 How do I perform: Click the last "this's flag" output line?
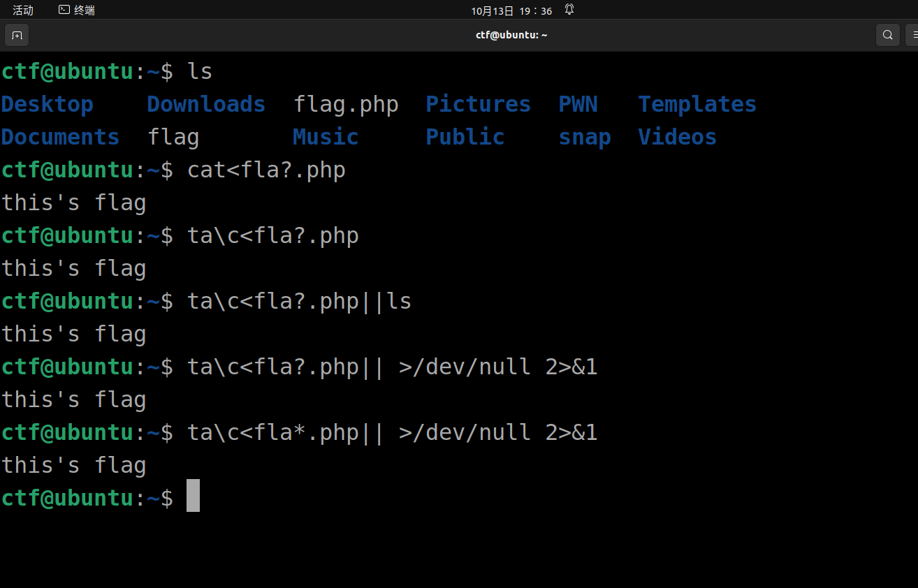click(x=73, y=466)
